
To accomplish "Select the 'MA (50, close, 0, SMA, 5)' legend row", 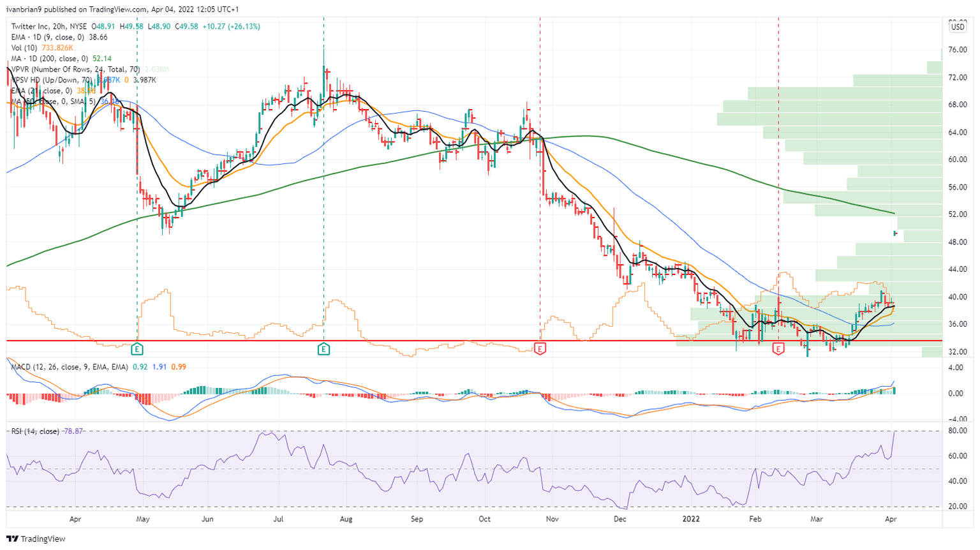I will [x=54, y=101].
